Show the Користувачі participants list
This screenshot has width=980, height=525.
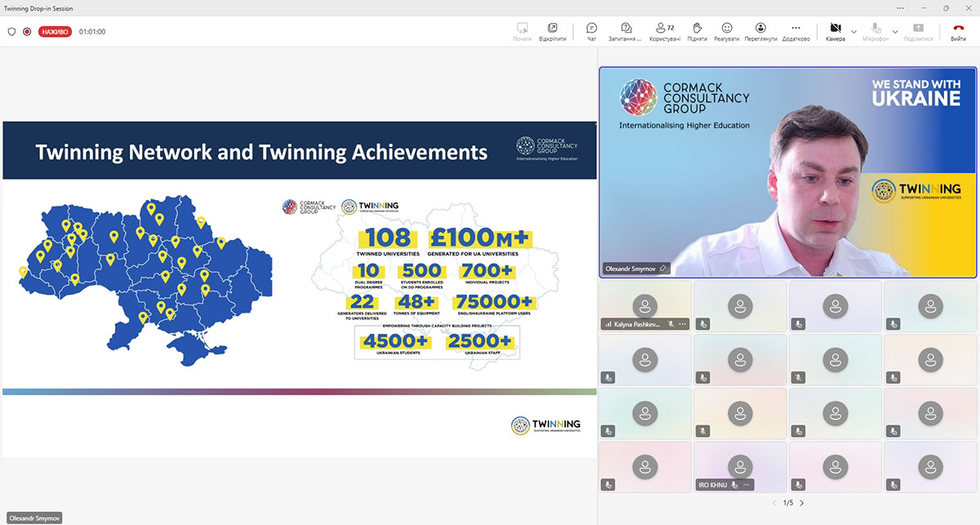[665, 32]
